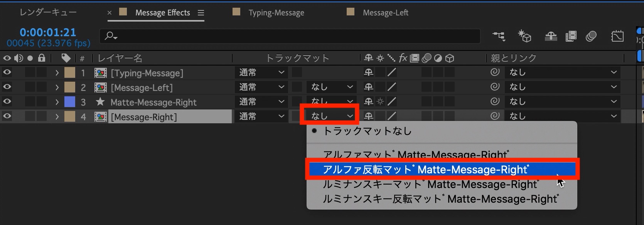The image size is (644, 225).
Task: Toggle hide shy layers icon
Action: (x=551, y=36)
